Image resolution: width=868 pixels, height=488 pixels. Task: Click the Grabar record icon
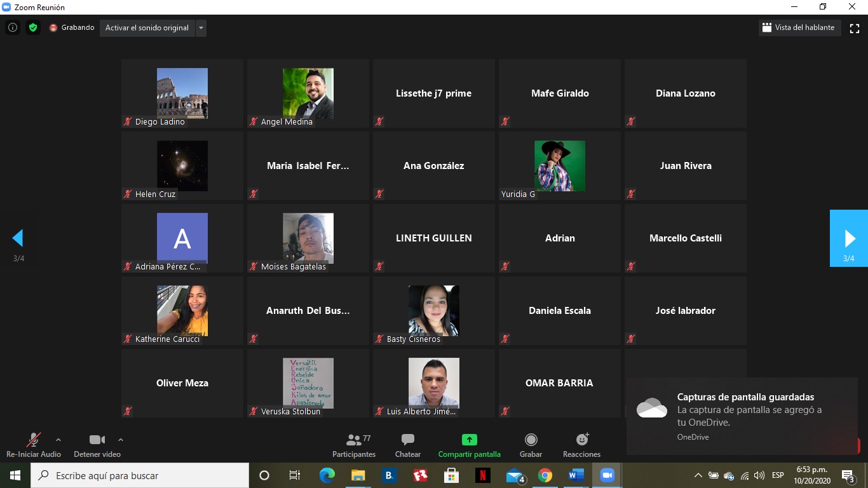click(531, 440)
